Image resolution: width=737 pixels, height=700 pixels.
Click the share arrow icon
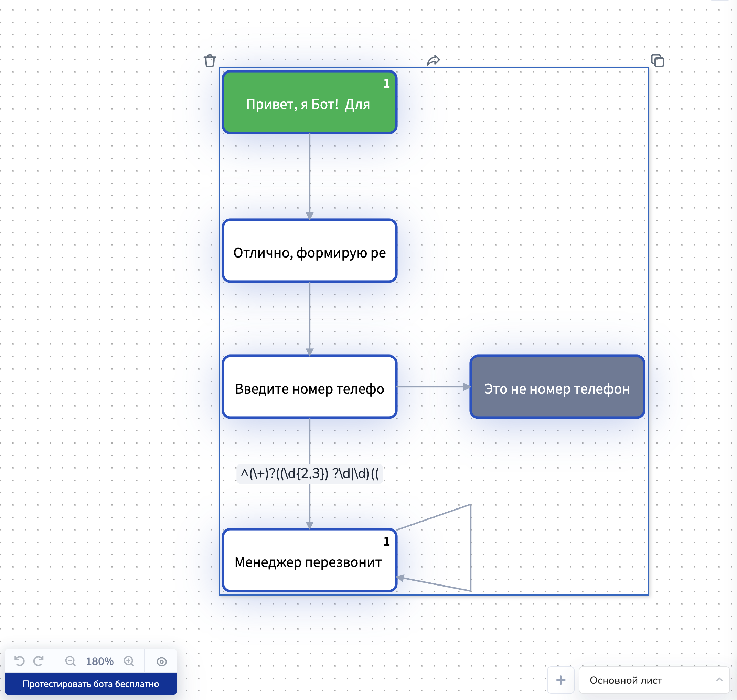[x=433, y=60]
